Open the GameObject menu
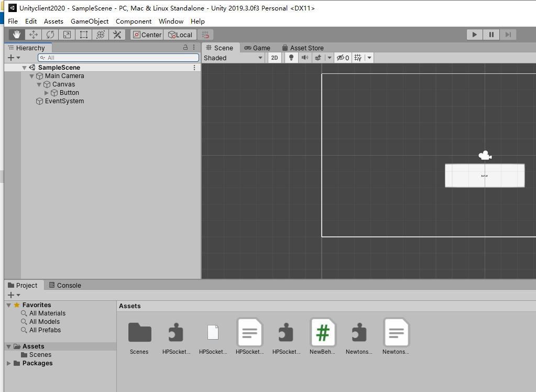The image size is (536, 392). pos(90,21)
